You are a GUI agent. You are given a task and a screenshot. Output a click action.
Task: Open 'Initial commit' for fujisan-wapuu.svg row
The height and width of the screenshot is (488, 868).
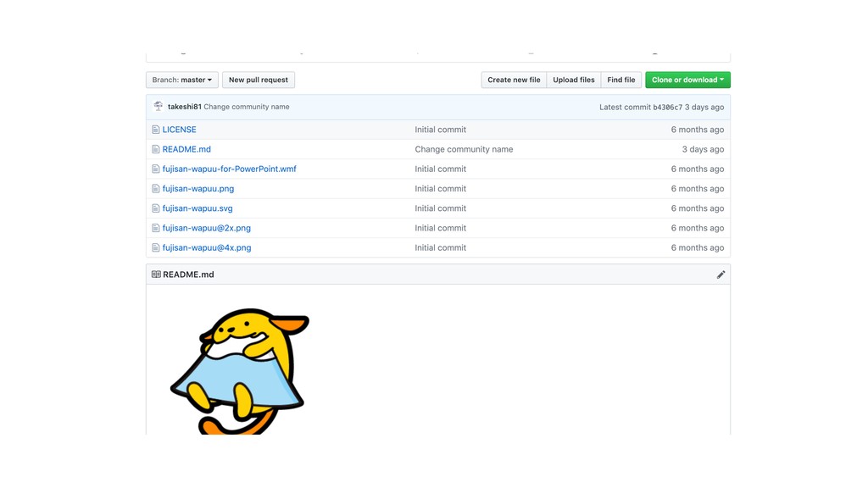(441, 208)
